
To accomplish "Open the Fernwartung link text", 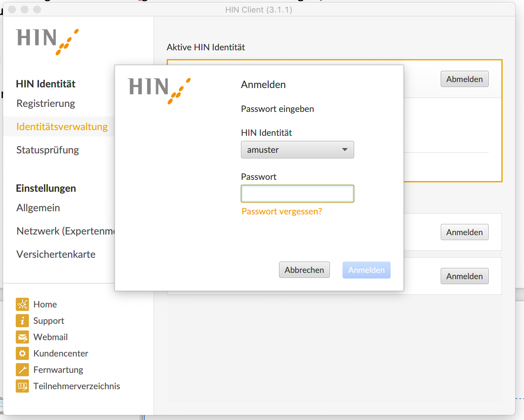I will 58,370.
